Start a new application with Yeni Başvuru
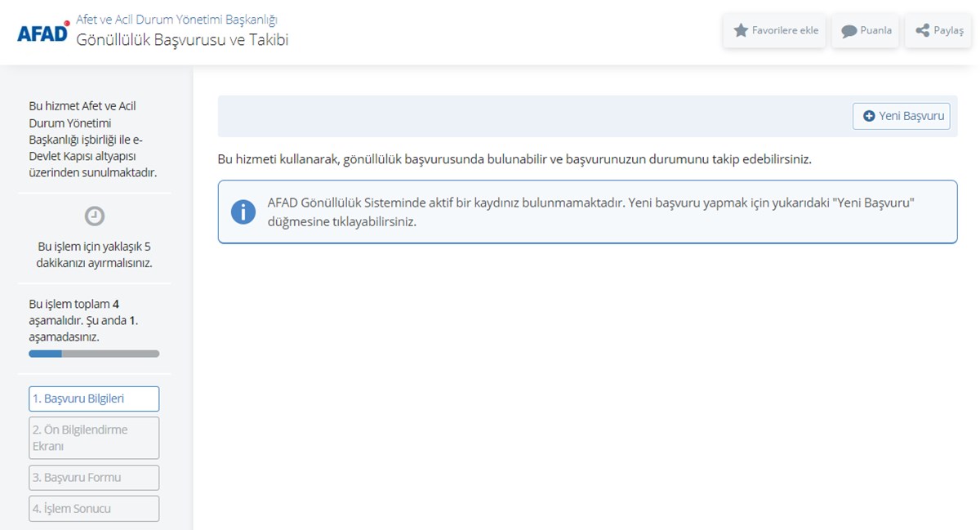The width and height of the screenshot is (980, 530). click(x=902, y=116)
